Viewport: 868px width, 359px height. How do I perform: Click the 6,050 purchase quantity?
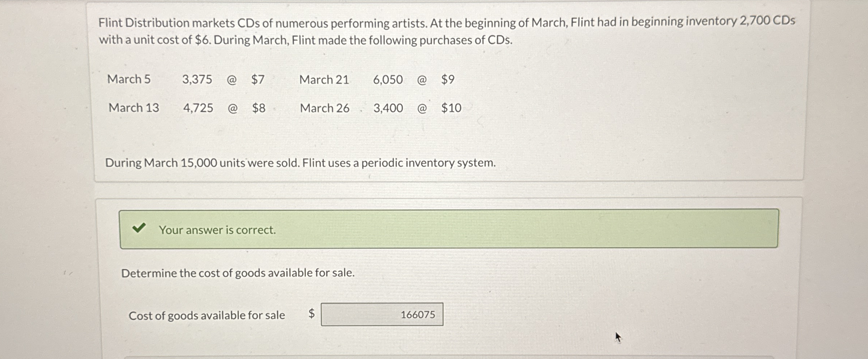point(388,80)
